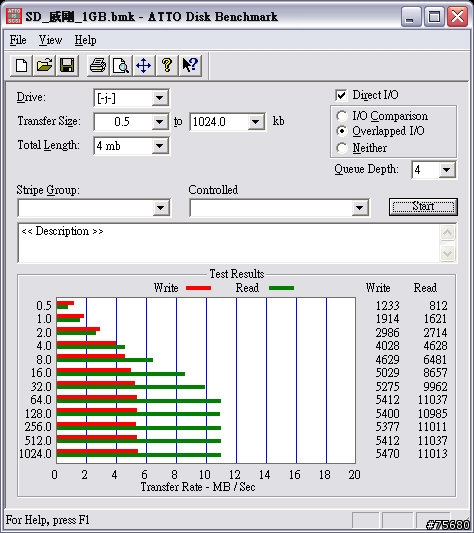Click the write value 2986
Viewport: 474px width, 533px height.
click(x=387, y=332)
